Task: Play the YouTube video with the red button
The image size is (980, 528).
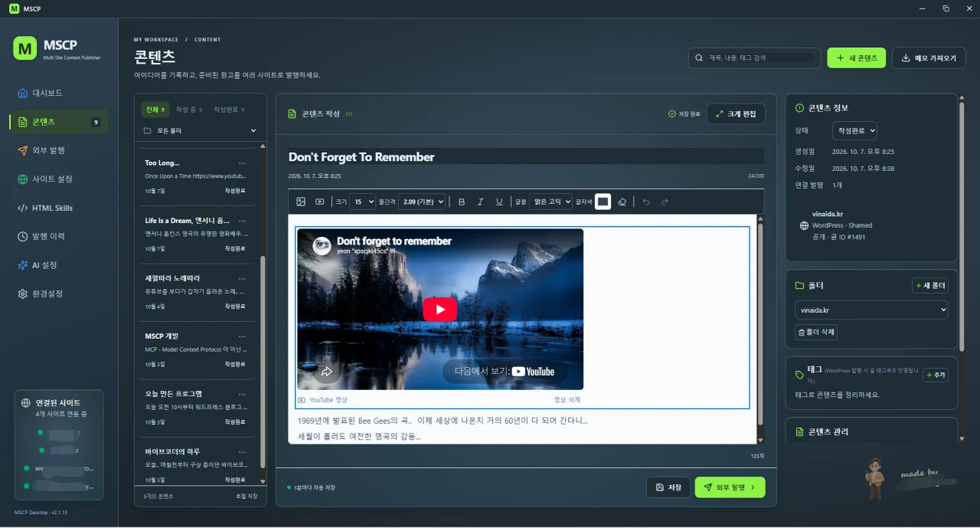Action: point(439,310)
